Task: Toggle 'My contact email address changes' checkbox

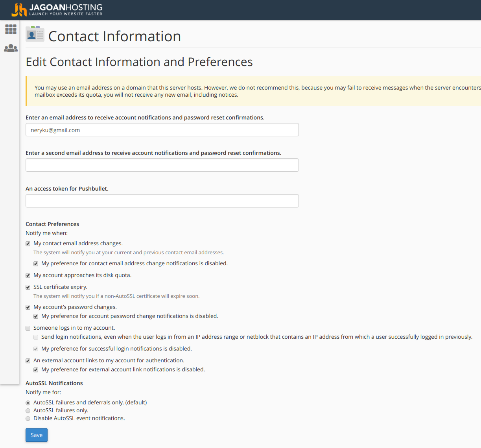Action: tap(28, 244)
